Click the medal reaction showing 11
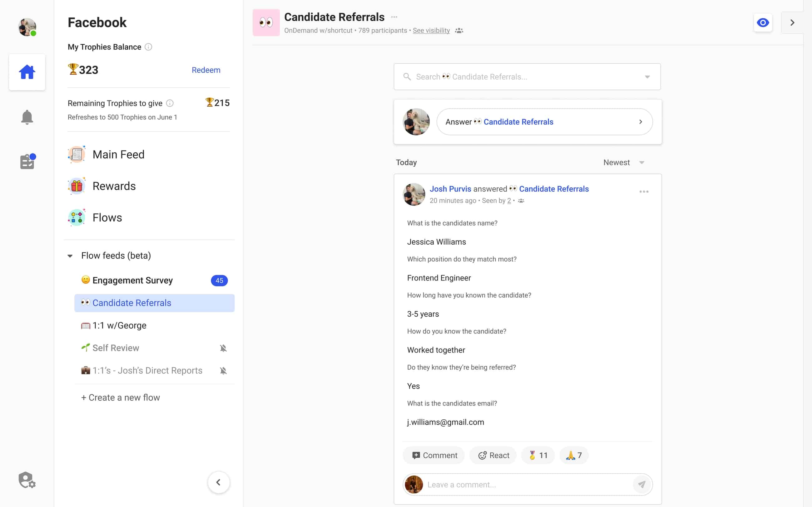 coord(537,455)
